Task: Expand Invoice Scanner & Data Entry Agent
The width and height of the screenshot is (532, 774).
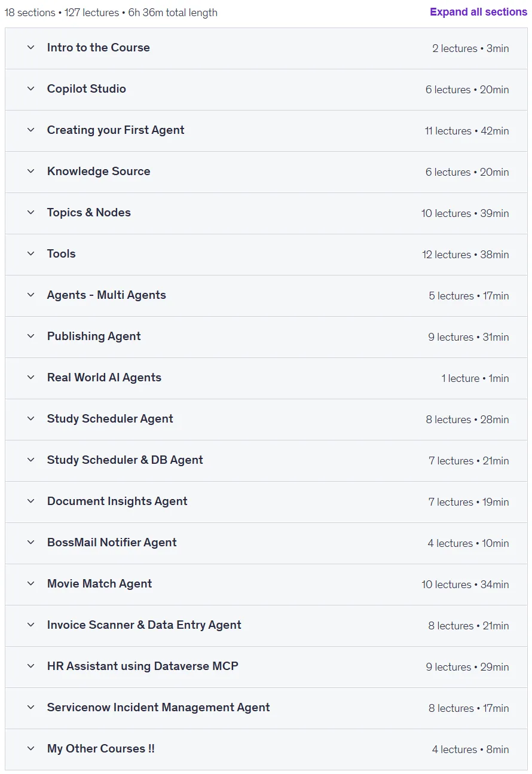Action: tap(266, 625)
